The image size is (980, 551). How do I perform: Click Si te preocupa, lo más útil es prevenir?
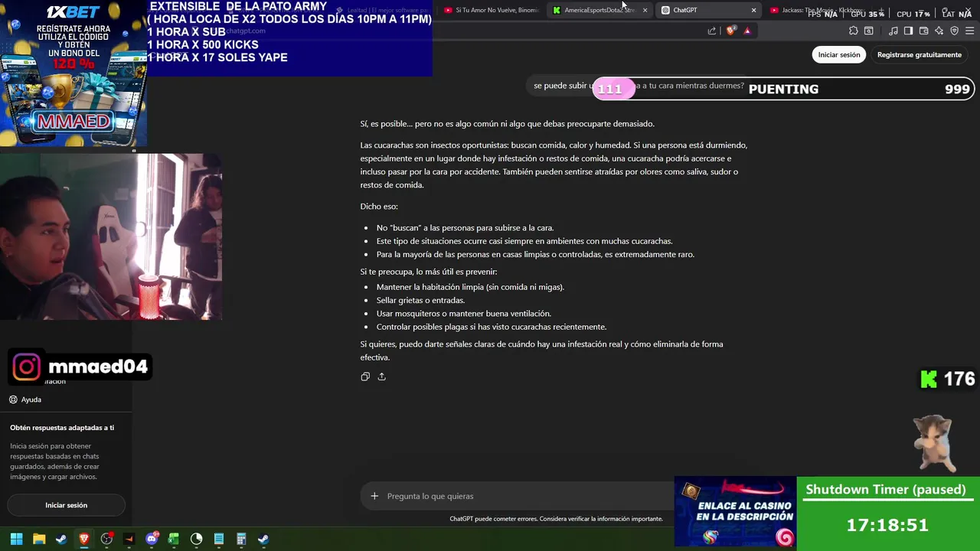pos(429,272)
